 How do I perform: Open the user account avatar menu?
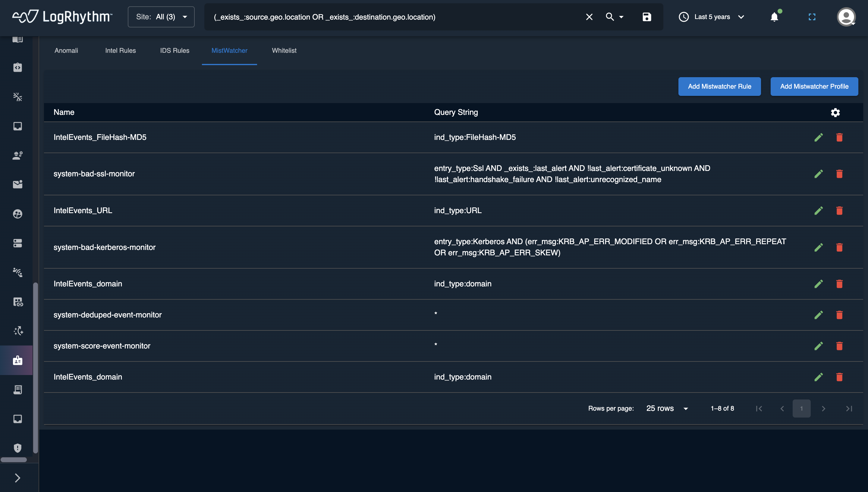[x=846, y=17]
